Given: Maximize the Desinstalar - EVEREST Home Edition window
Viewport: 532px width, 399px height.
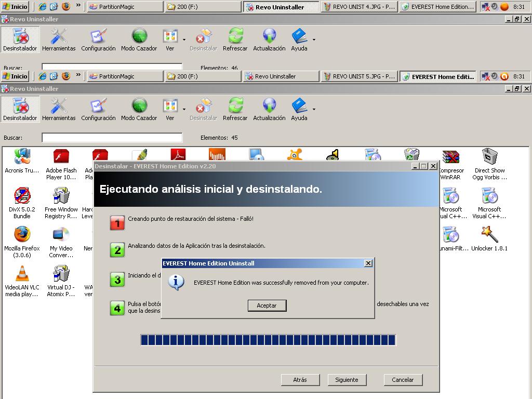Looking at the screenshot, I should pyautogui.click(x=424, y=166).
